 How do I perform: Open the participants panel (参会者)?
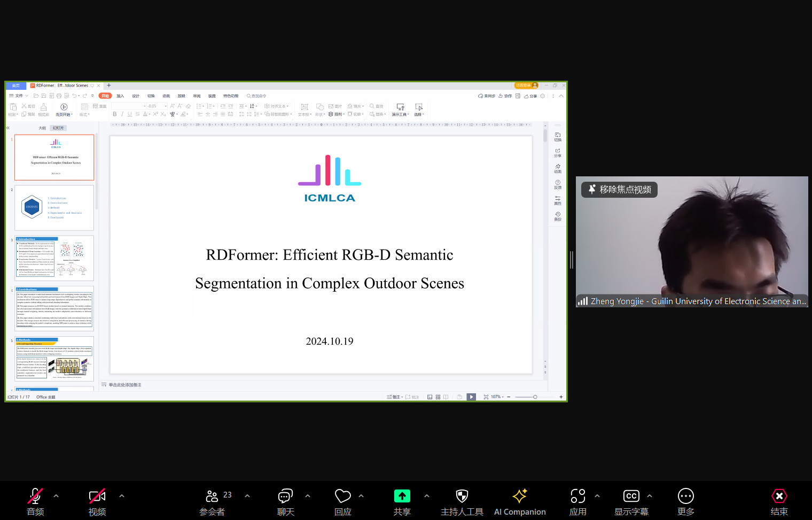pyautogui.click(x=212, y=501)
